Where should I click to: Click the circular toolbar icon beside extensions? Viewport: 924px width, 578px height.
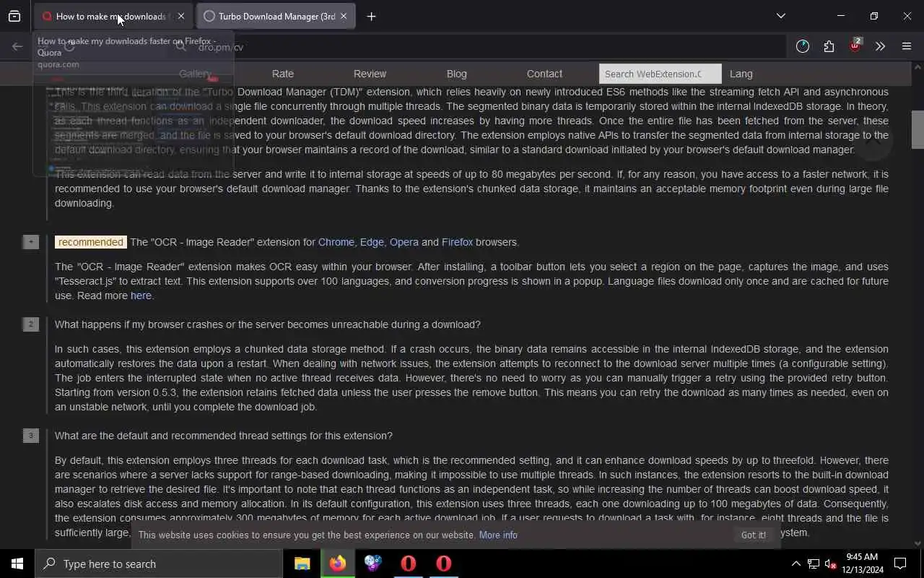(803, 46)
